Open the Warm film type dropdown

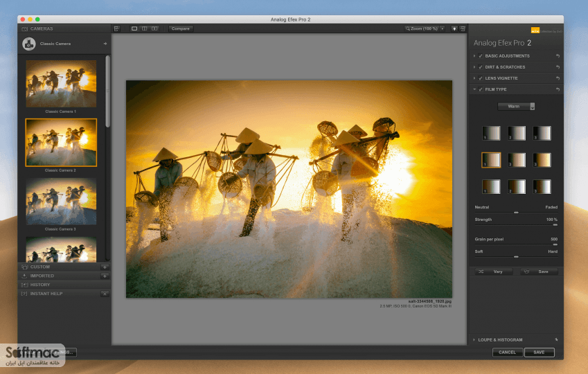point(516,107)
